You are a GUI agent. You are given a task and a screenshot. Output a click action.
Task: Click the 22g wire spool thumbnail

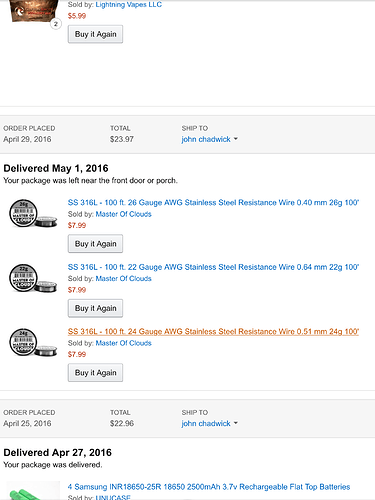(33, 278)
